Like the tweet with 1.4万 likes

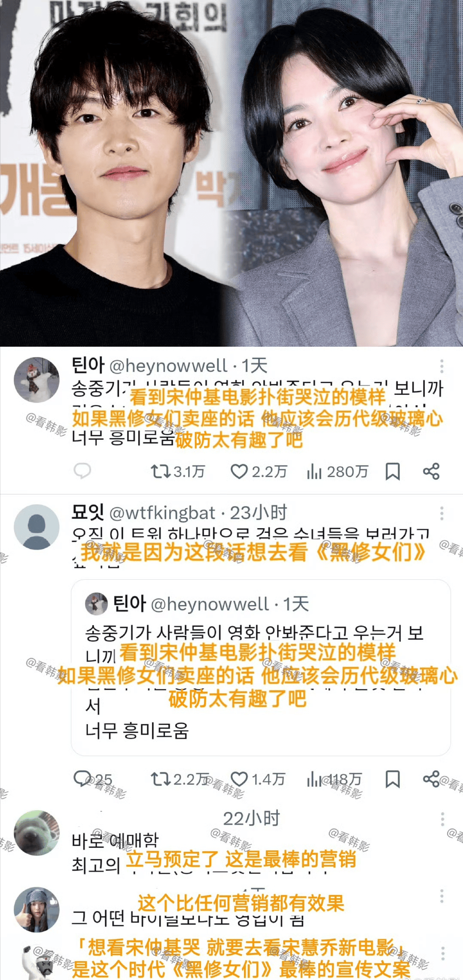coord(258,779)
